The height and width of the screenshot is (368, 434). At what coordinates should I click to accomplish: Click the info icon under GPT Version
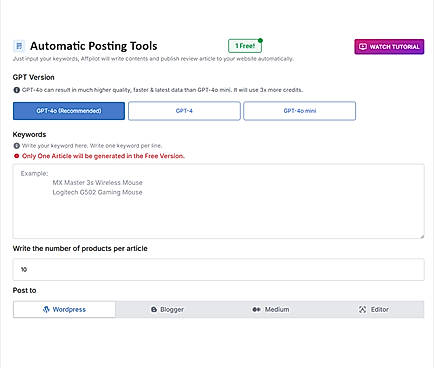[16, 90]
